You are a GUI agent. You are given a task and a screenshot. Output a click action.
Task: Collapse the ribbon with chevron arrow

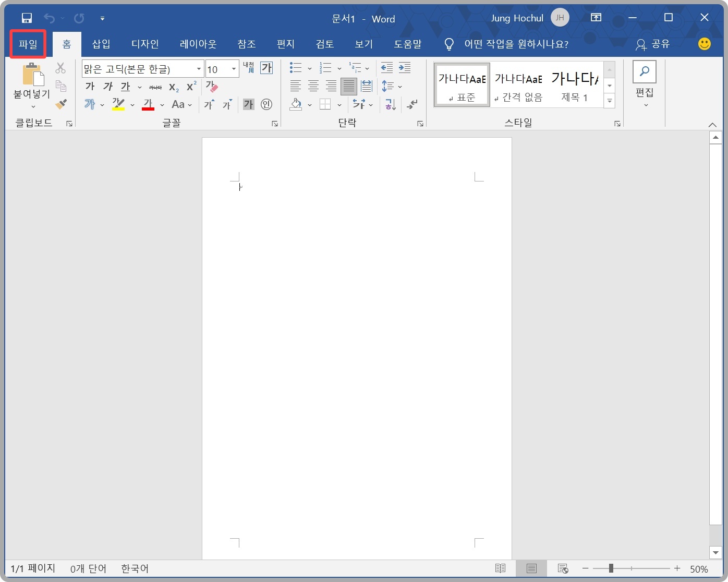point(712,125)
